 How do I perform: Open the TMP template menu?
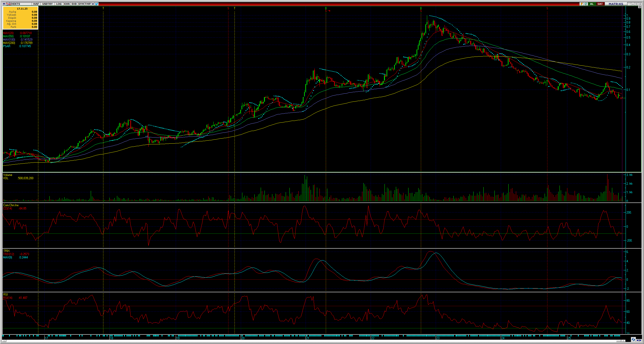click(x=87, y=4)
